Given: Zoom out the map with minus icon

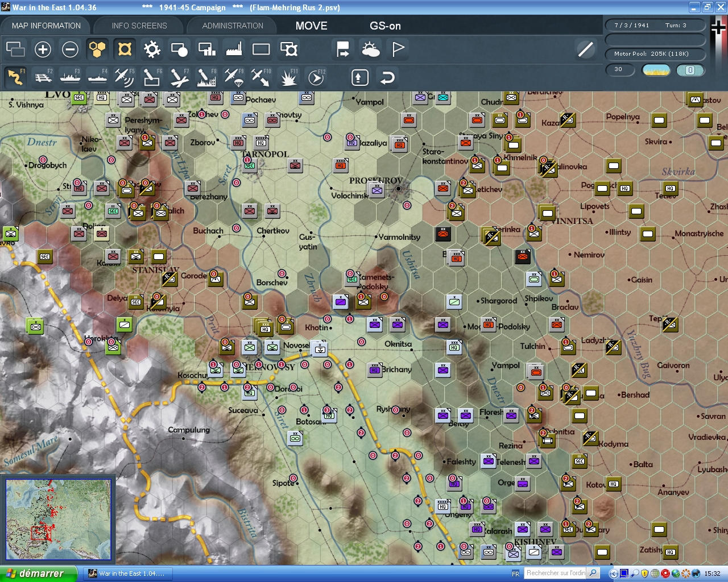Looking at the screenshot, I should tap(70, 49).
